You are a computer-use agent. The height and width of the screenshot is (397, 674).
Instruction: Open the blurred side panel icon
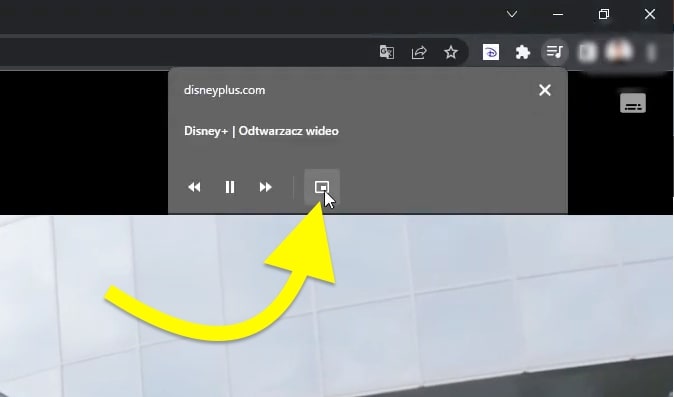587,52
